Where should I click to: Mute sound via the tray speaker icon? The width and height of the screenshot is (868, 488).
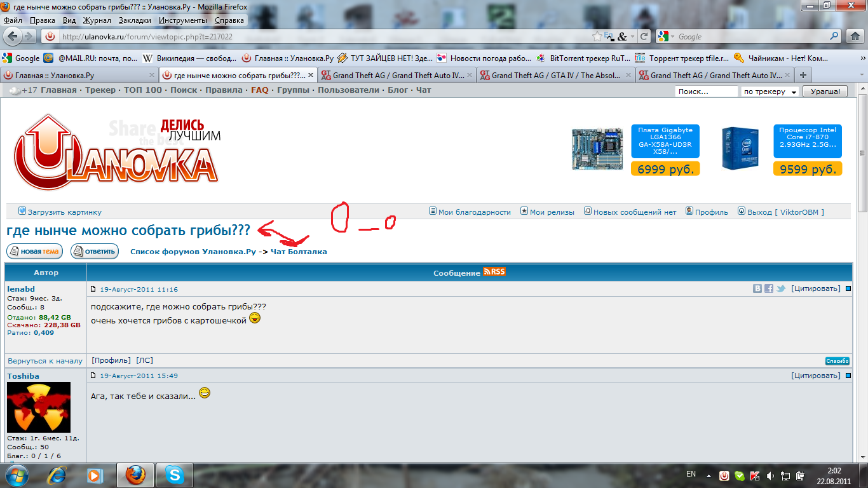click(770, 477)
